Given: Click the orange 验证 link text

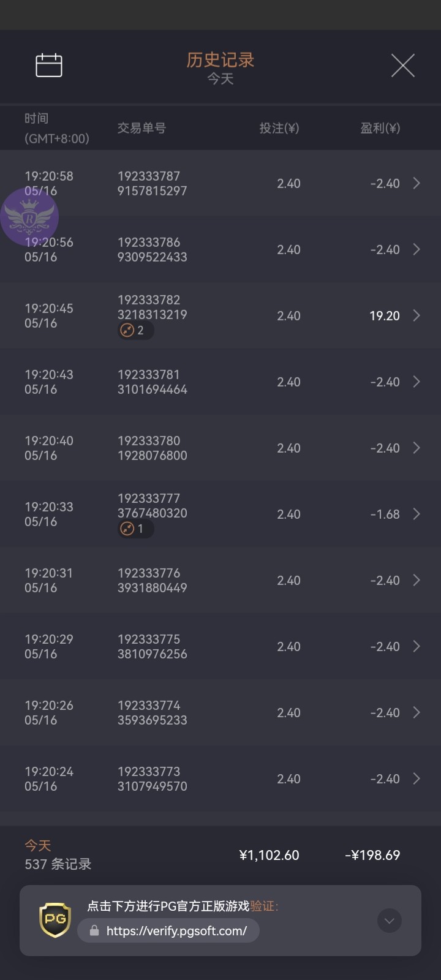Looking at the screenshot, I should point(263,906).
